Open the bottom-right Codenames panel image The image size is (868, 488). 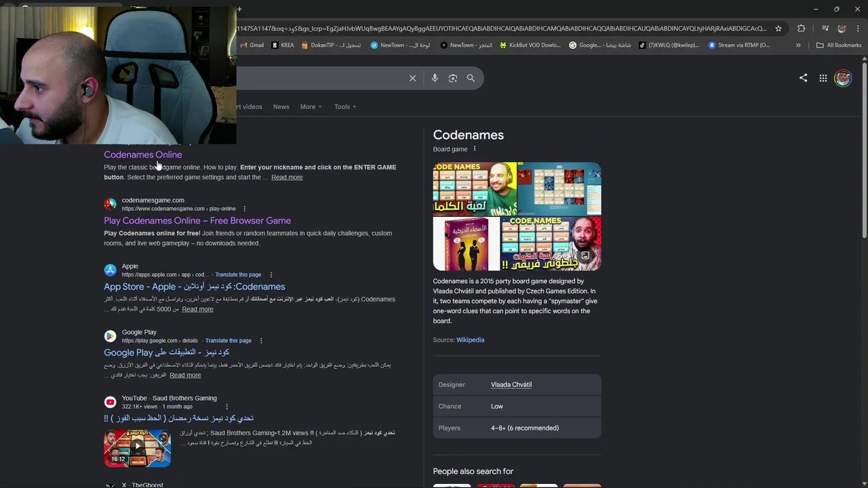tap(551, 244)
